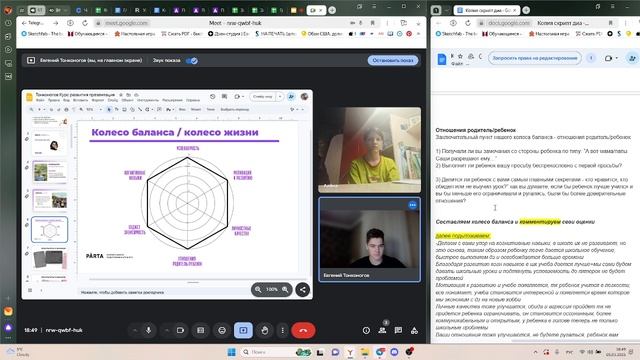The width and height of the screenshot is (640, 360).
Task: Select the "Копия скрипт диа" Docs tab
Action: pos(487,10)
